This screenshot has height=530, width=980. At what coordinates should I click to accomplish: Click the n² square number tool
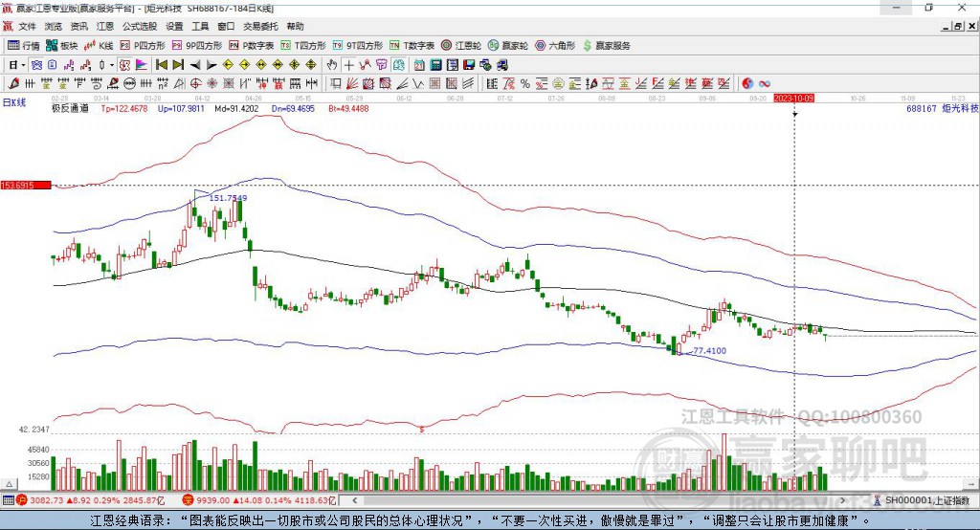[x=163, y=84]
